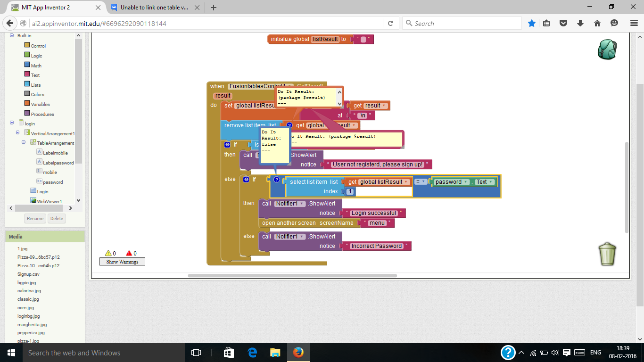The height and width of the screenshot is (362, 644).
Task: Click the Firefox icon on the taskbar
Action: (x=298, y=353)
